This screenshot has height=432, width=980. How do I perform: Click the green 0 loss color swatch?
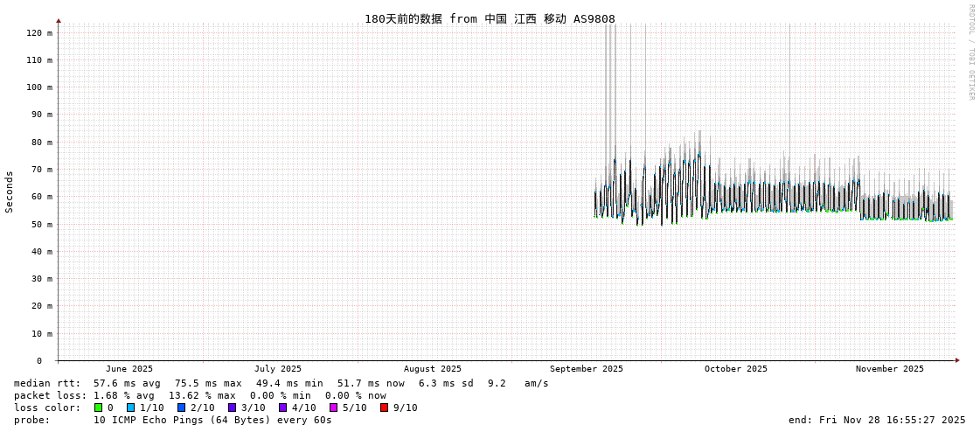click(x=99, y=408)
